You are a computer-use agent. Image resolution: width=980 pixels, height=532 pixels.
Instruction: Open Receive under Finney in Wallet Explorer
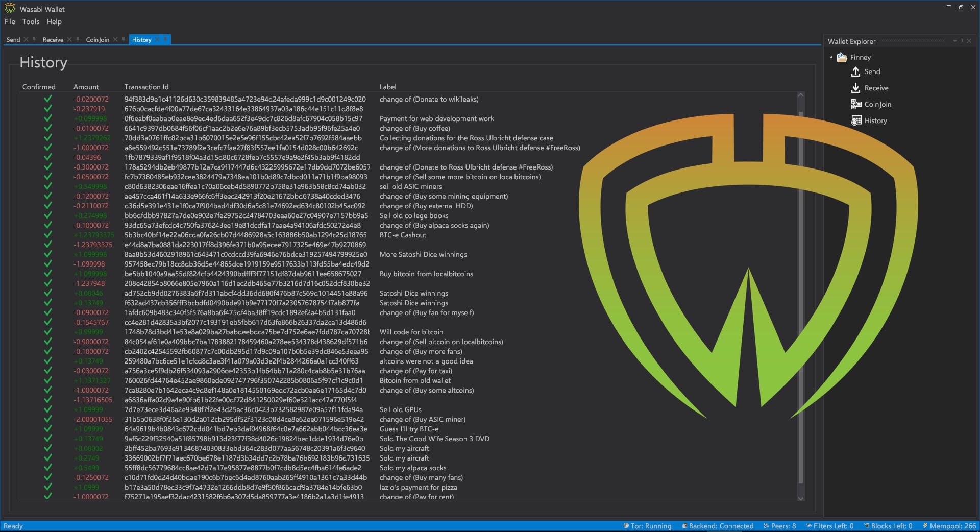(876, 88)
